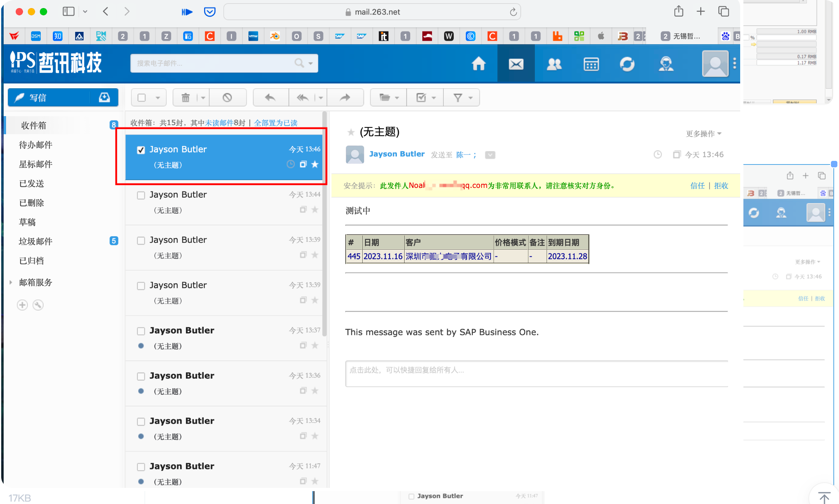The height and width of the screenshot is (504, 839).
Task: Click 全部置为已读 link
Action: pyautogui.click(x=276, y=123)
